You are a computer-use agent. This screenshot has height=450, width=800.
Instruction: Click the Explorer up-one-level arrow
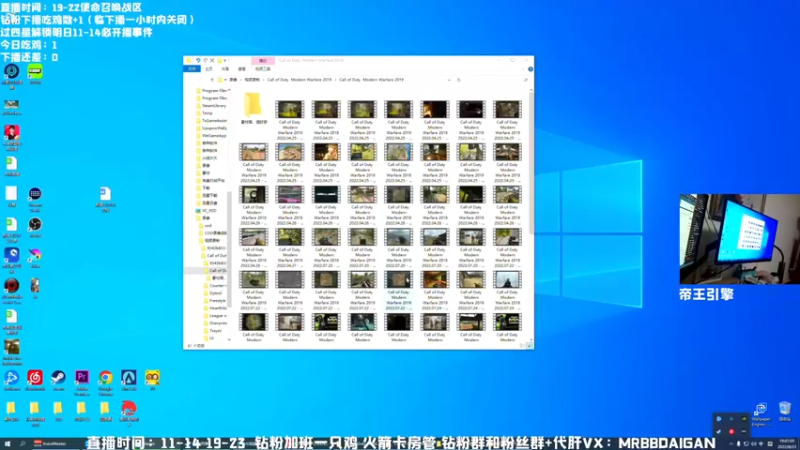pyautogui.click(x=212, y=80)
